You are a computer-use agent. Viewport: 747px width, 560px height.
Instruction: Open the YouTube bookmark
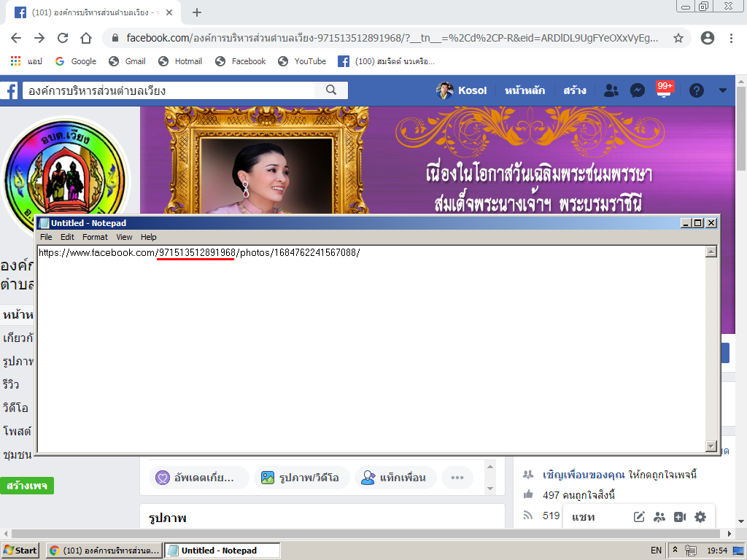point(302,61)
